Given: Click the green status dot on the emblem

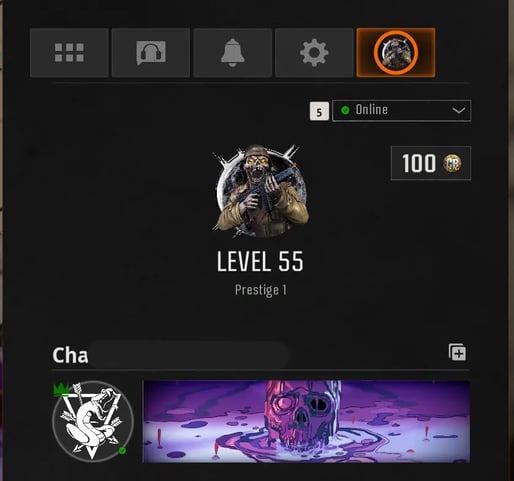Looking at the screenshot, I should pos(122,450).
